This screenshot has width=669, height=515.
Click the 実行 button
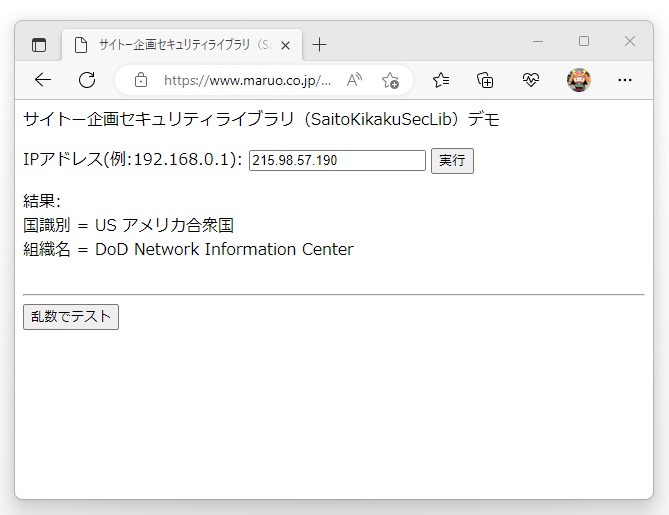452,161
